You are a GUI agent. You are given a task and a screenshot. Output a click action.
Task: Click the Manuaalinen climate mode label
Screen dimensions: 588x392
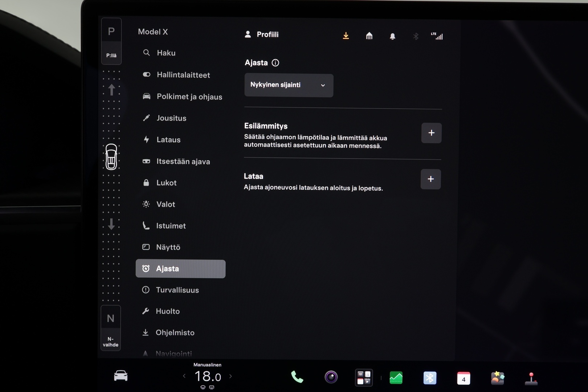coord(207,365)
